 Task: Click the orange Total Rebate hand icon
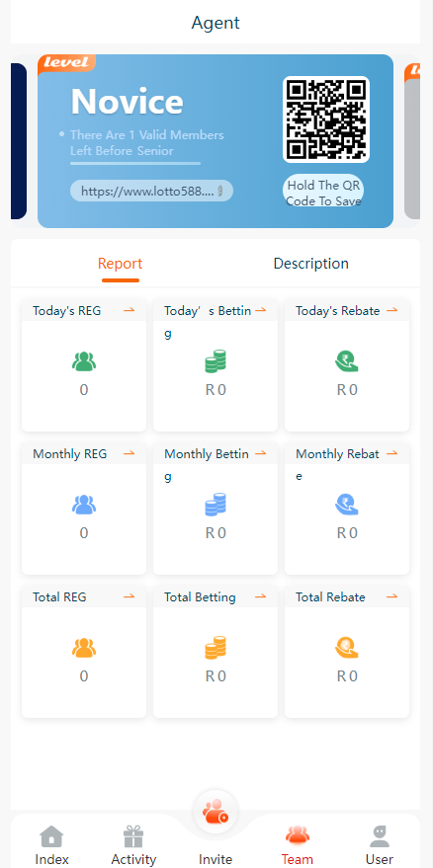[347, 648]
